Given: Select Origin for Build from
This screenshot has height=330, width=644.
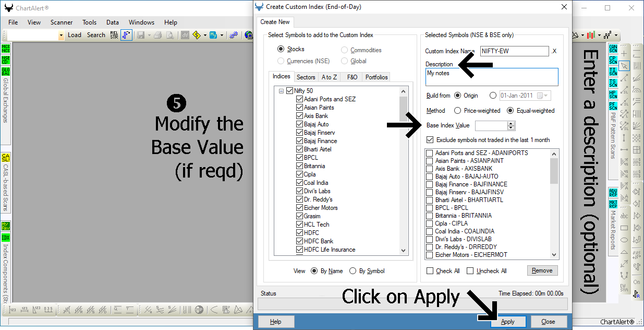Looking at the screenshot, I should [458, 96].
